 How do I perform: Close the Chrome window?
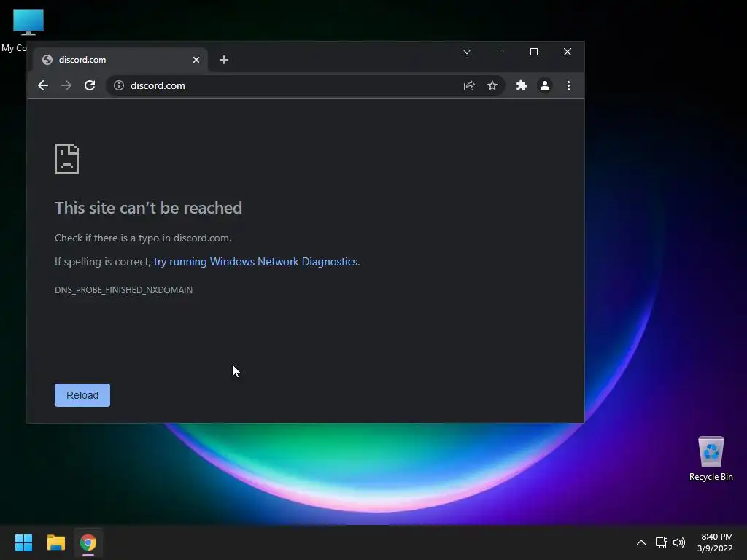(x=568, y=52)
